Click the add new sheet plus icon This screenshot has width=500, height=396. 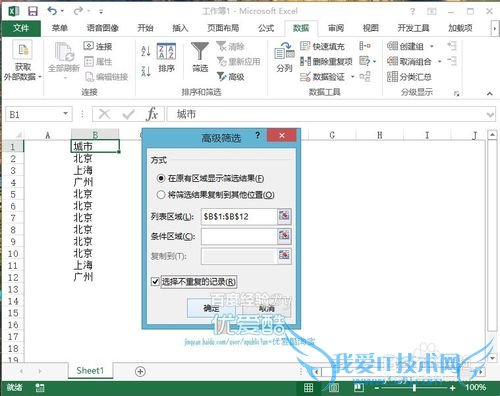[140, 371]
